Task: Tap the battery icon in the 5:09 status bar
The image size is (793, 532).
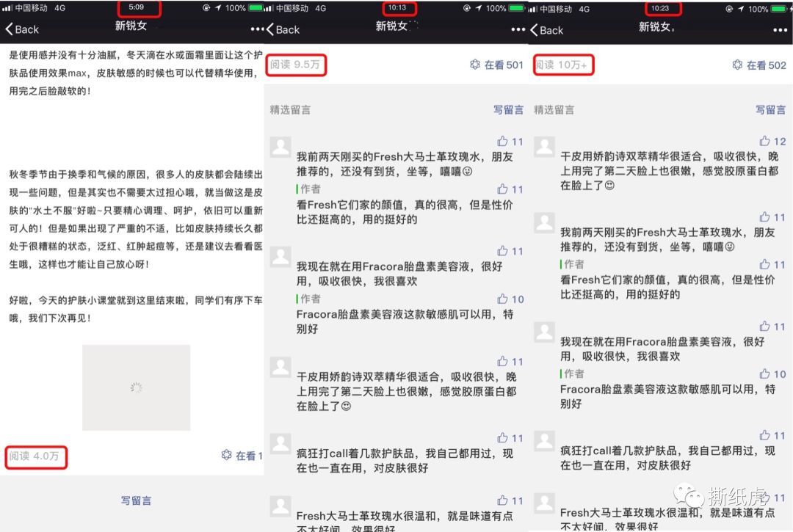Action: [x=256, y=7]
